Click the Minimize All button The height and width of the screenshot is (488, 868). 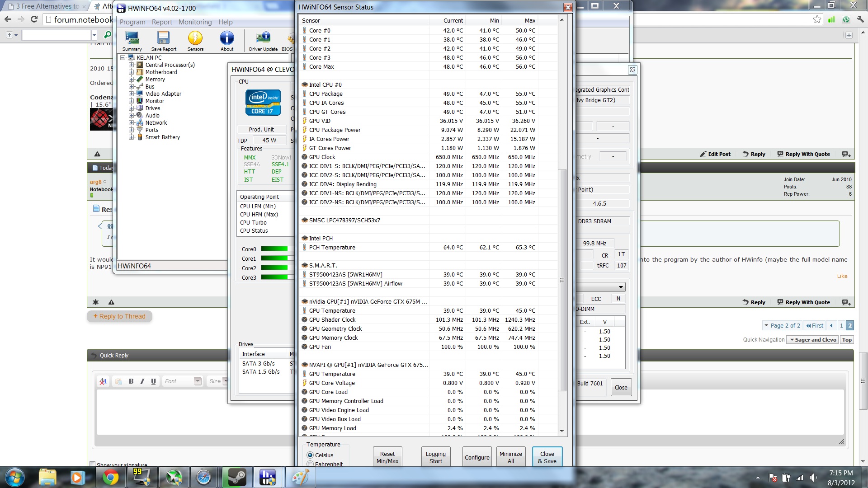pos(510,457)
